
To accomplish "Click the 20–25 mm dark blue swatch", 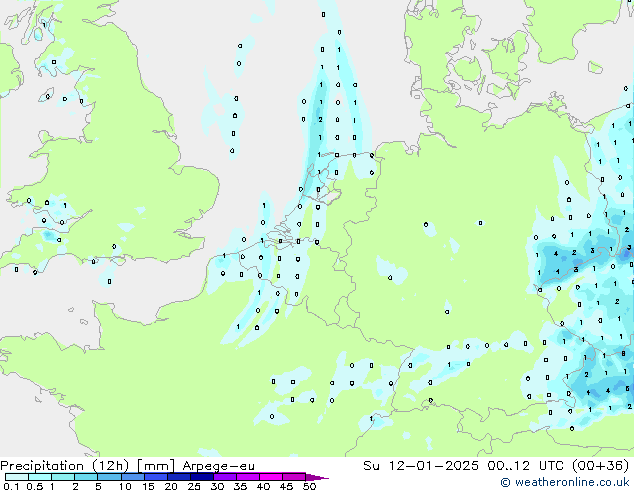I will click(178, 477).
